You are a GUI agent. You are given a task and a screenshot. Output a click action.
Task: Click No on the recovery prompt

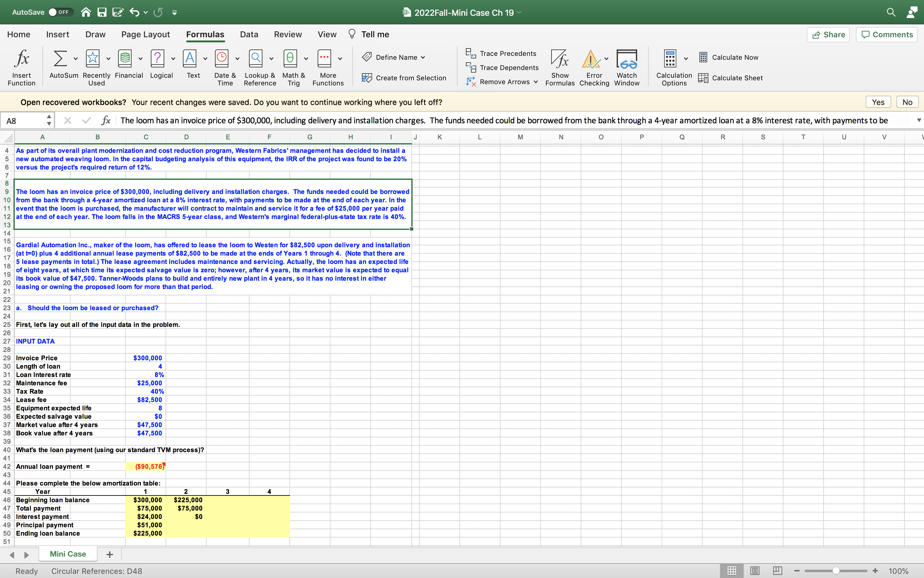pos(907,102)
